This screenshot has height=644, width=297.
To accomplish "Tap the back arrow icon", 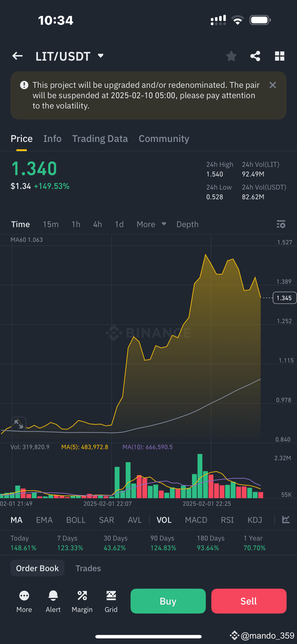I will coord(17,56).
